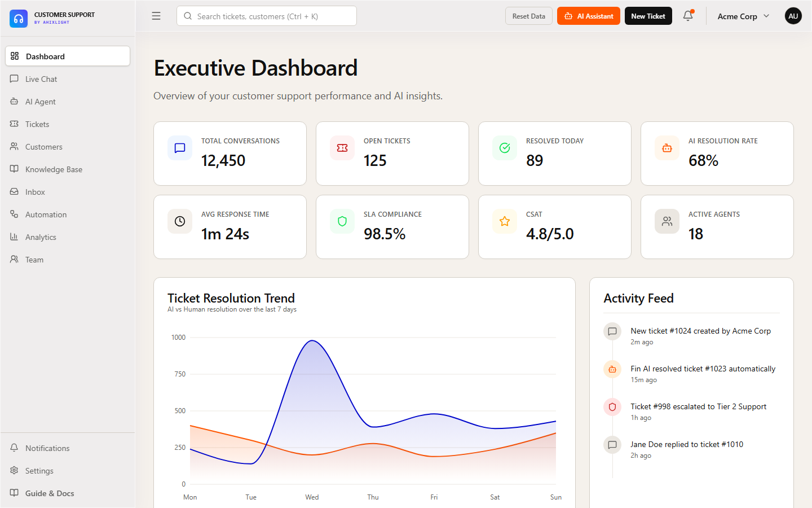Click the Ticket Resolution Trend heading
The image size is (812, 508).
click(x=231, y=298)
